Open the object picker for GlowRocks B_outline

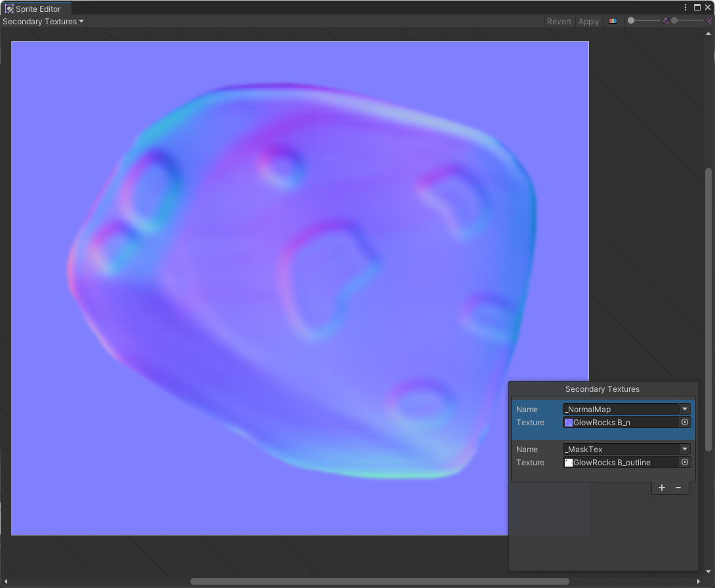coord(685,463)
